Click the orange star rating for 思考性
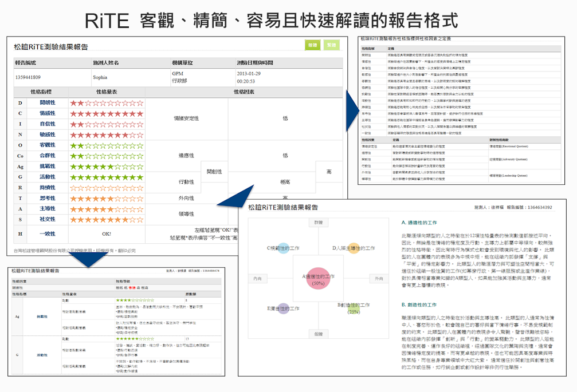 [107, 199]
